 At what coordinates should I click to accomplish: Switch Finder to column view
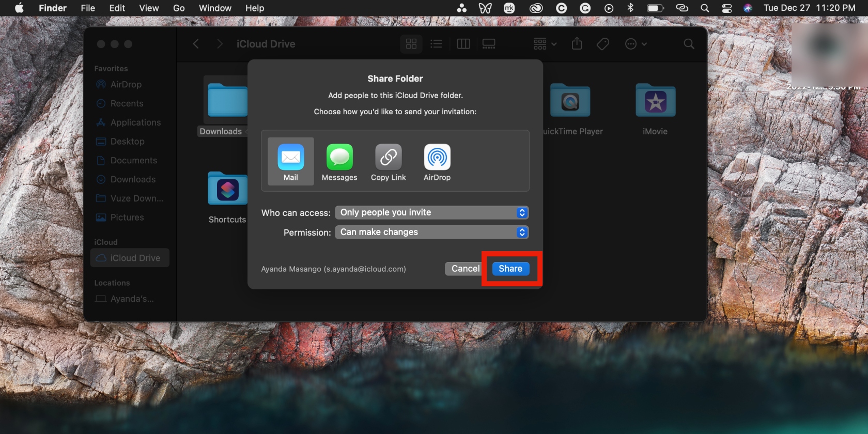463,44
